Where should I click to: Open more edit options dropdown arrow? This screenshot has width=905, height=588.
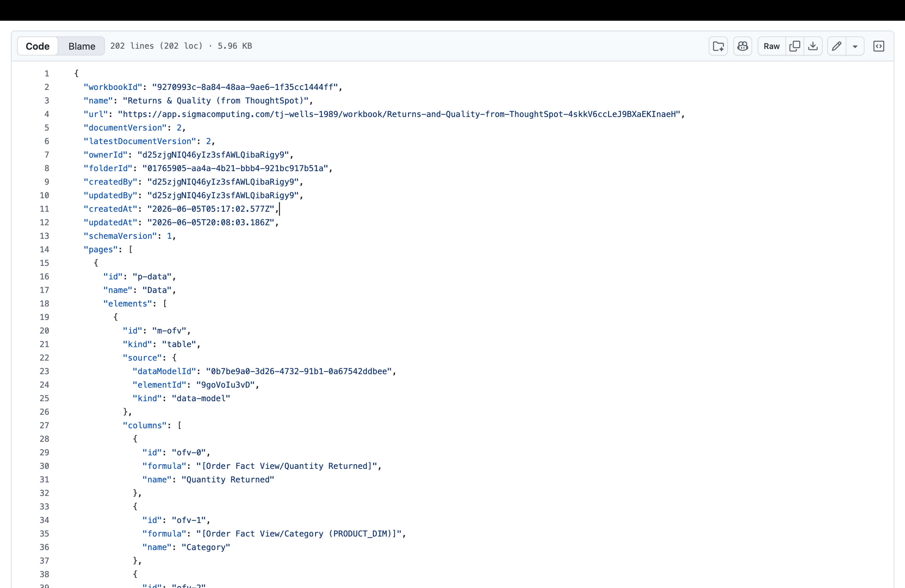[x=855, y=46]
